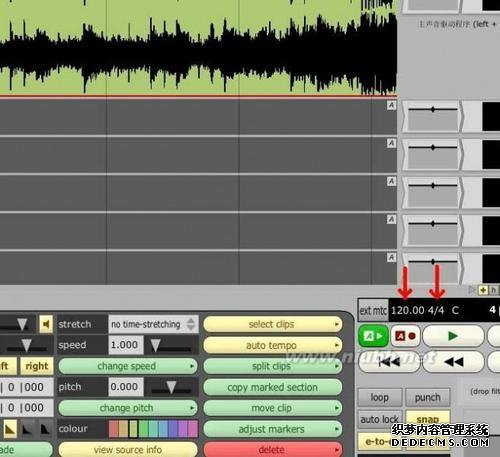Click the red delete button
500x457 pixels.
click(x=273, y=450)
